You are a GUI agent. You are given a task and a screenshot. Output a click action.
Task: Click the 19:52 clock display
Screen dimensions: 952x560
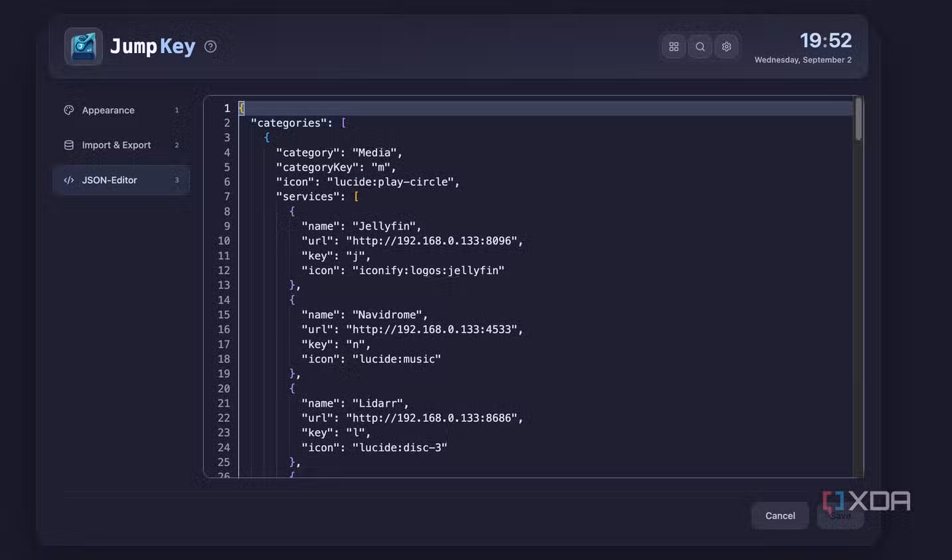point(825,40)
